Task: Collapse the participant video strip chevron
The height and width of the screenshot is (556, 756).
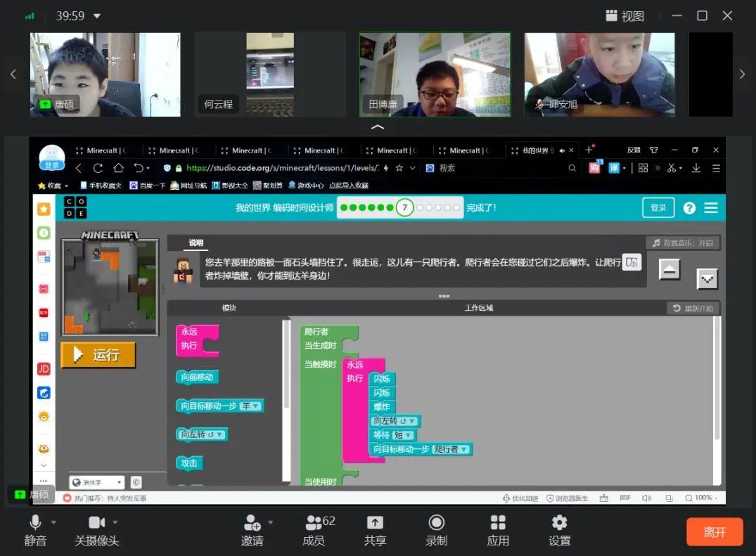Action: [378, 127]
